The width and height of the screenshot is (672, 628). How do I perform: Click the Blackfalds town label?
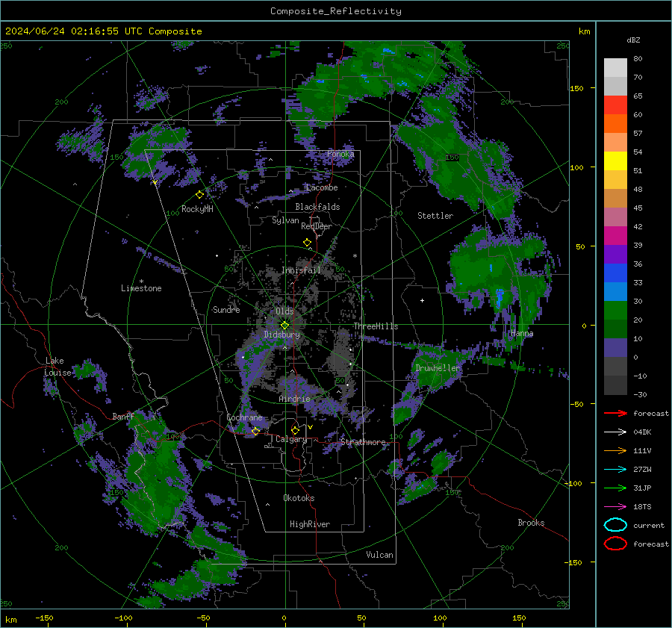[x=317, y=207]
